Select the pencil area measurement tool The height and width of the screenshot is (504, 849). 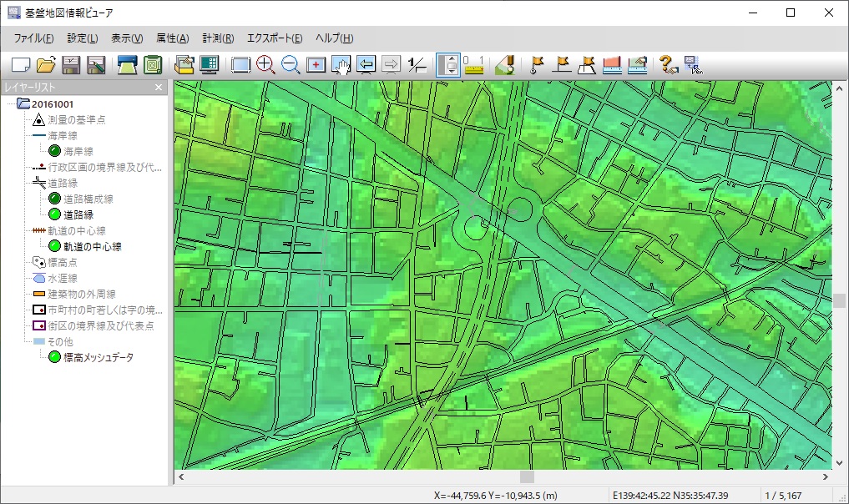(504, 65)
